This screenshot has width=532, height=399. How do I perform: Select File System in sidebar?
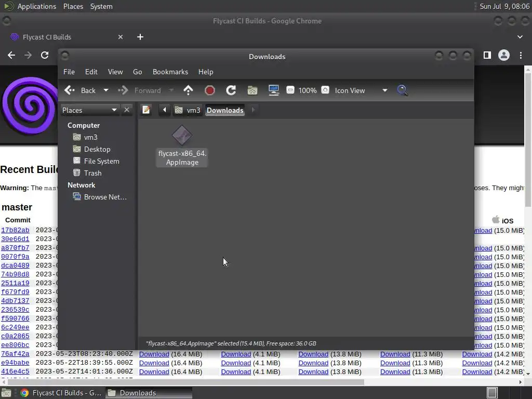pyautogui.click(x=96, y=161)
